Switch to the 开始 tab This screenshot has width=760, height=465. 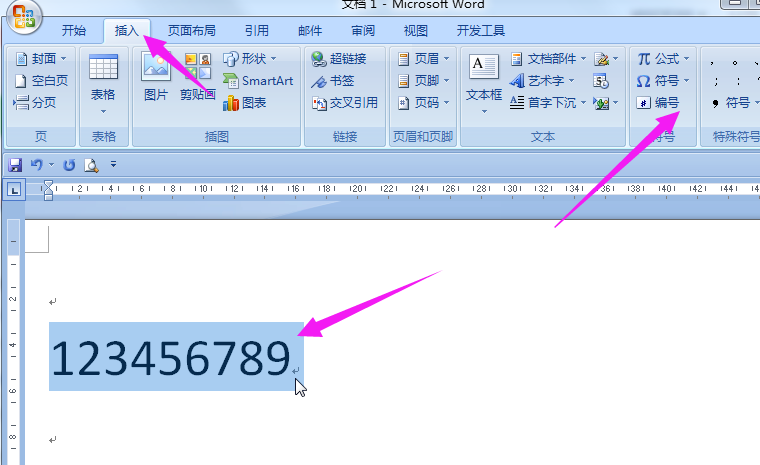[x=74, y=31]
